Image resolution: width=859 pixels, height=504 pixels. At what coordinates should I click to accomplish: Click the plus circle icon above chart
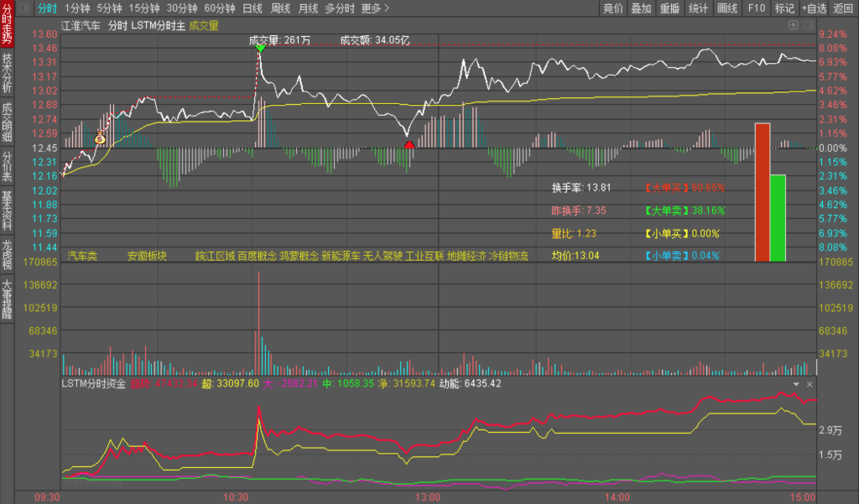pyautogui.click(x=794, y=25)
